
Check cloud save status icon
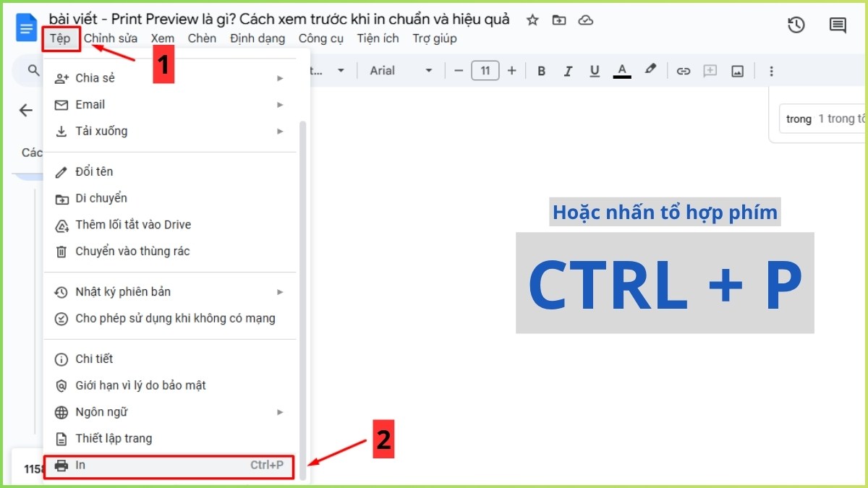tap(586, 20)
